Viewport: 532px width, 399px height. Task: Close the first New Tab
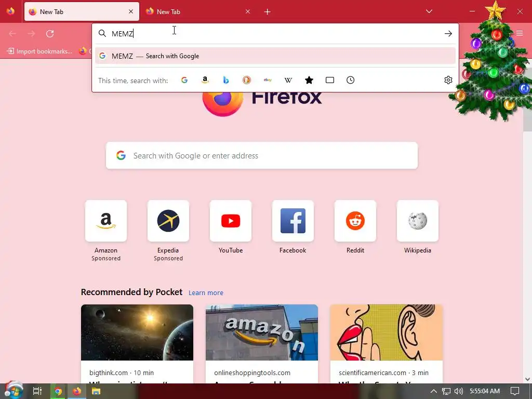(131, 11)
